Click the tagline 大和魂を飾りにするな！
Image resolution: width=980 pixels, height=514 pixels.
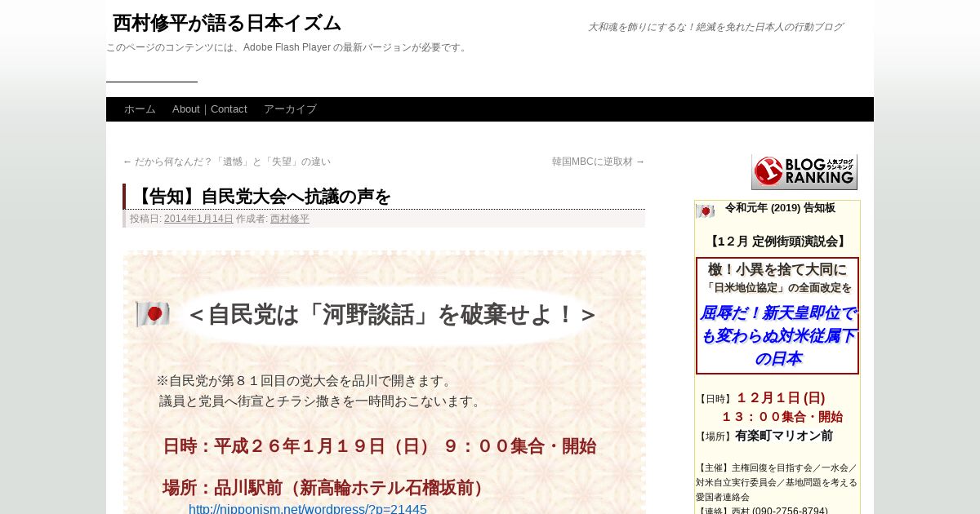pyautogui.click(x=715, y=27)
